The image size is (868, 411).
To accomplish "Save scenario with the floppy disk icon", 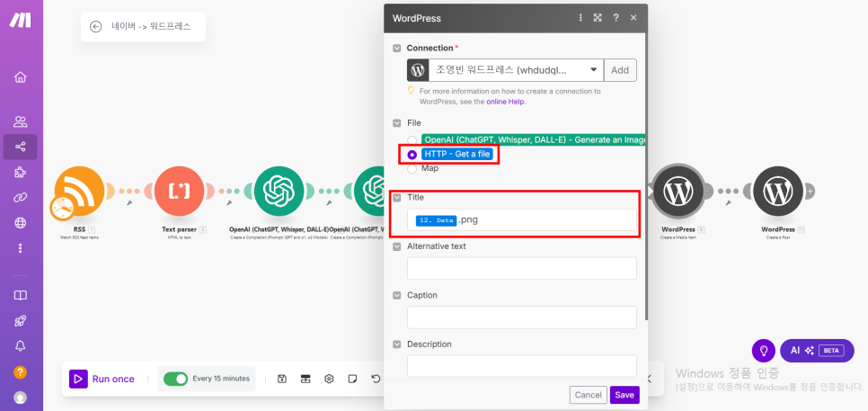I will pyautogui.click(x=282, y=379).
